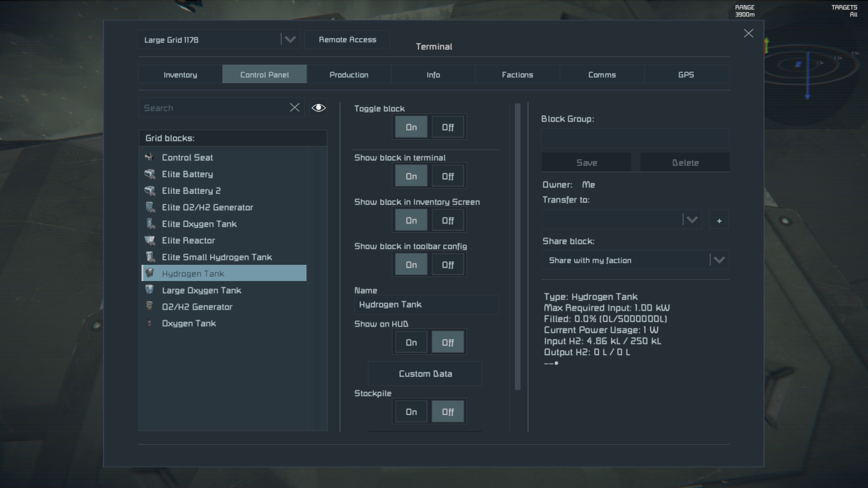Image resolution: width=868 pixels, height=488 pixels.
Task: Click the Elite Battery 2 block icon
Action: click(149, 191)
